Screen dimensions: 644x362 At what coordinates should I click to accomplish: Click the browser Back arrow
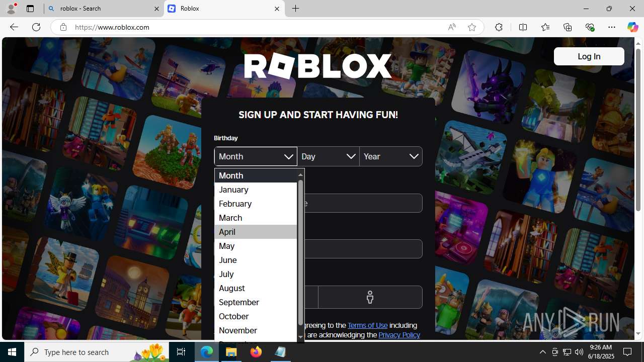14,27
